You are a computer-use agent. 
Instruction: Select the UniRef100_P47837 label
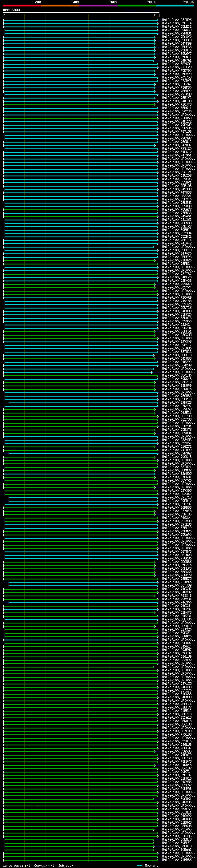(x=177, y=145)
